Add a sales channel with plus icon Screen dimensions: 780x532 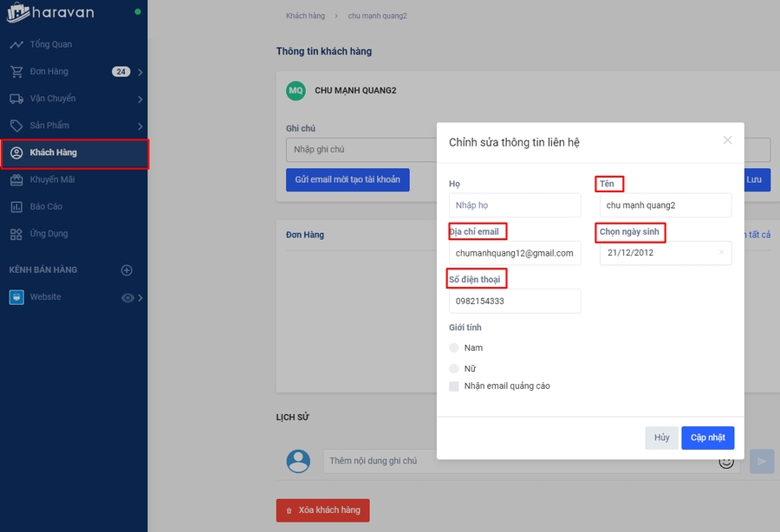[127, 270]
